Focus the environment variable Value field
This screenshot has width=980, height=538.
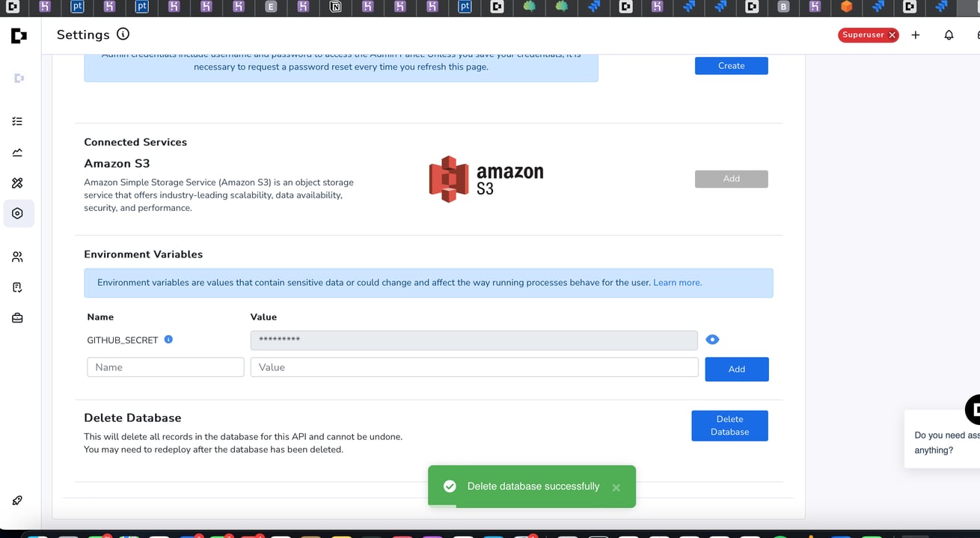coord(474,367)
